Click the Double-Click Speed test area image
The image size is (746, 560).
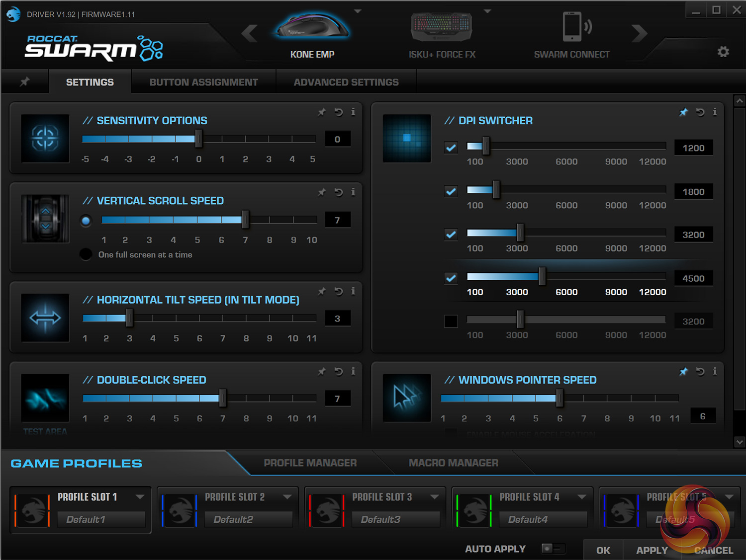[x=45, y=398]
